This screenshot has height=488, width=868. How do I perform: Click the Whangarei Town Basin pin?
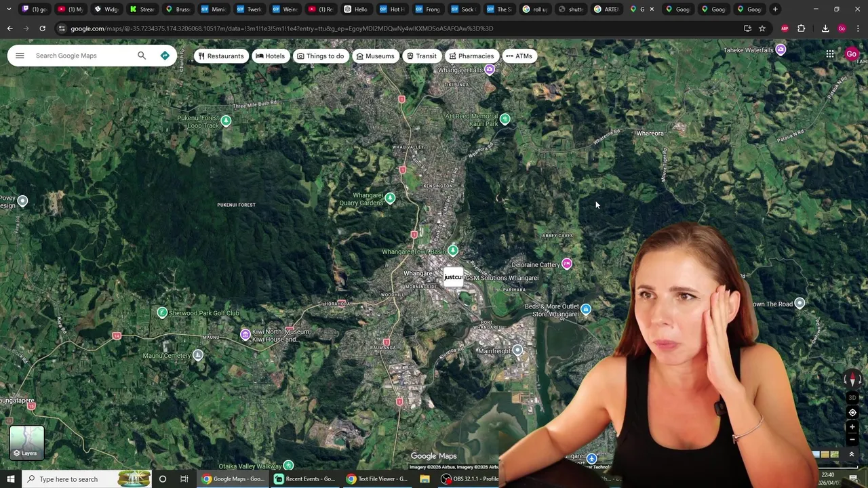(453, 251)
